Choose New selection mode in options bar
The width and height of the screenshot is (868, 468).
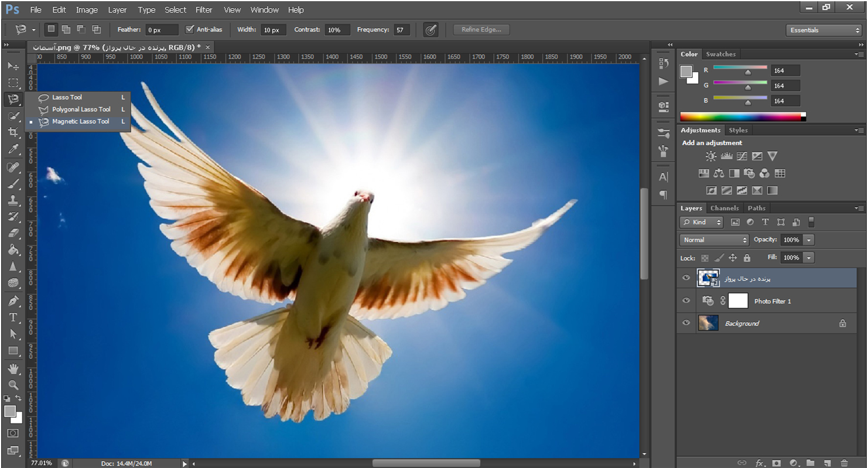coord(52,29)
